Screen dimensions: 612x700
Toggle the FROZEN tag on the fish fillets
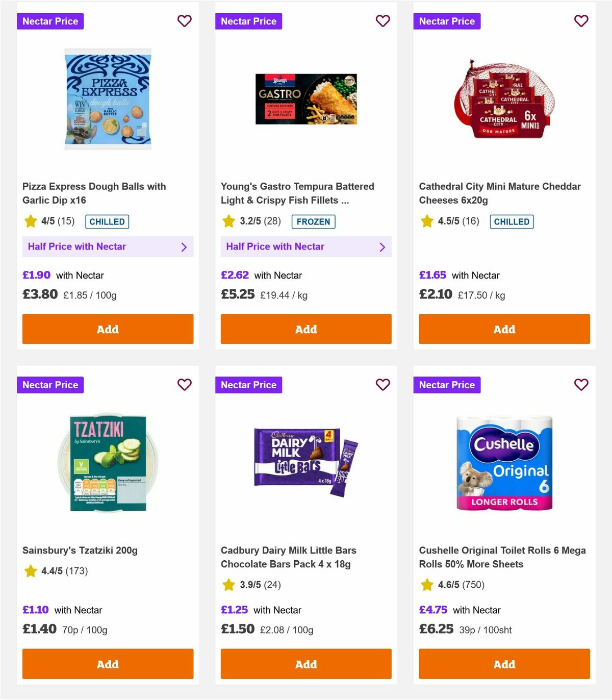pos(313,221)
